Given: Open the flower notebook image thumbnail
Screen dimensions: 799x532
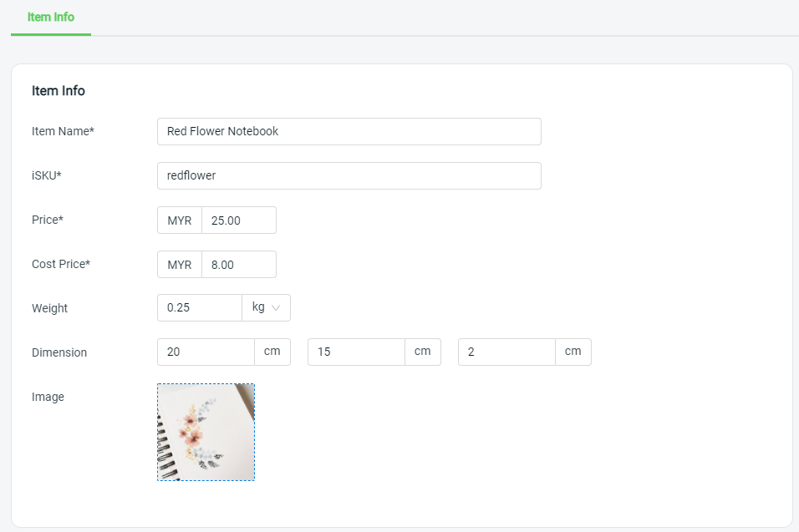Looking at the screenshot, I should [x=206, y=433].
